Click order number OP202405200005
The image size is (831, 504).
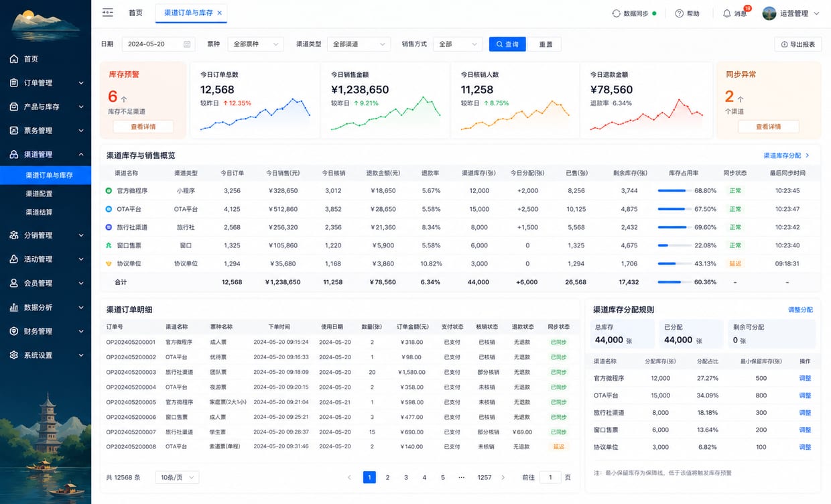tap(131, 402)
